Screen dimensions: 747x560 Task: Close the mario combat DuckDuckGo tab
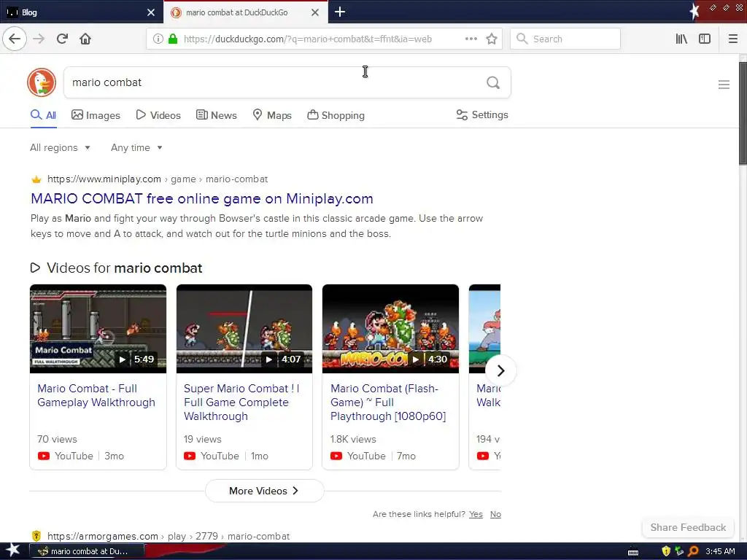point(315,12)
